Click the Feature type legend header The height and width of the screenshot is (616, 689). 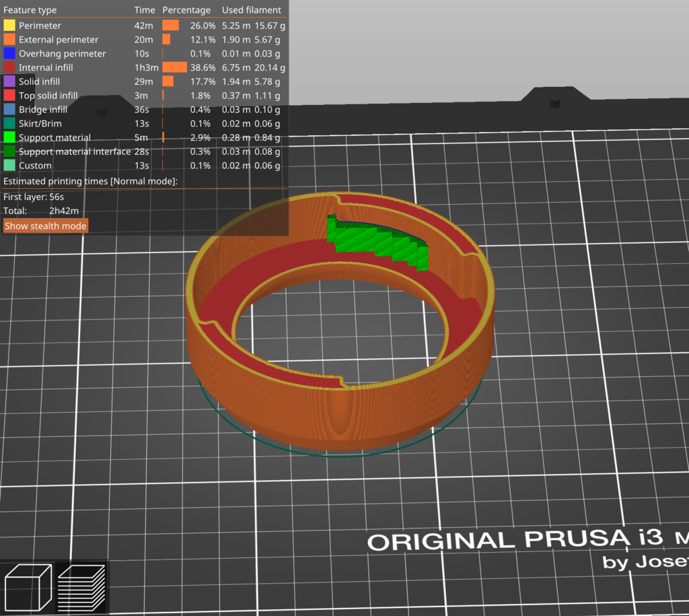[x=30, y=10]
